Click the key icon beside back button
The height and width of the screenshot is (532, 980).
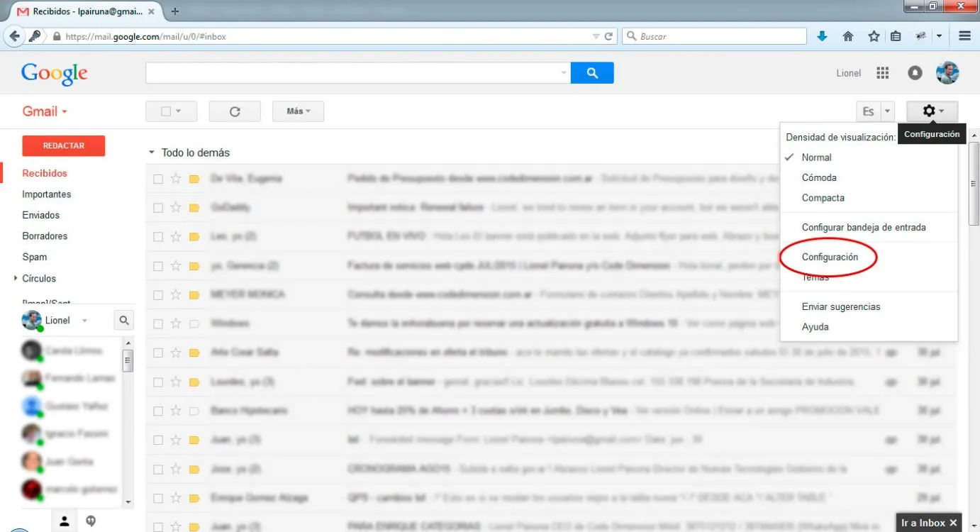(x=35, y=36)
